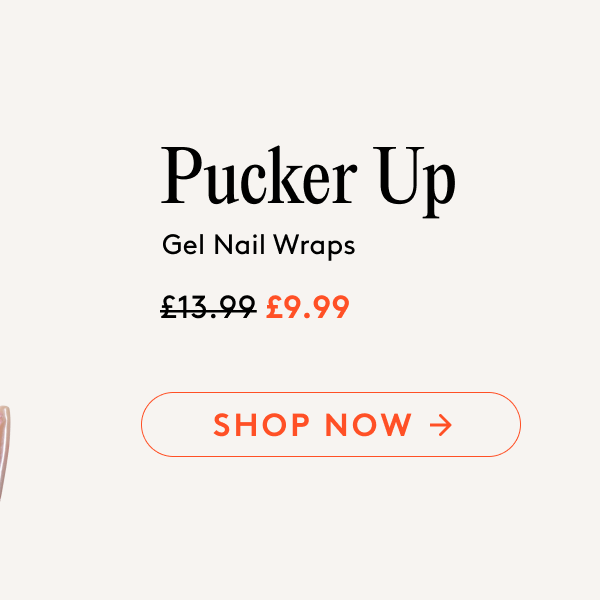Click the word Gel in the subtitle

click(x=183, y=245)
